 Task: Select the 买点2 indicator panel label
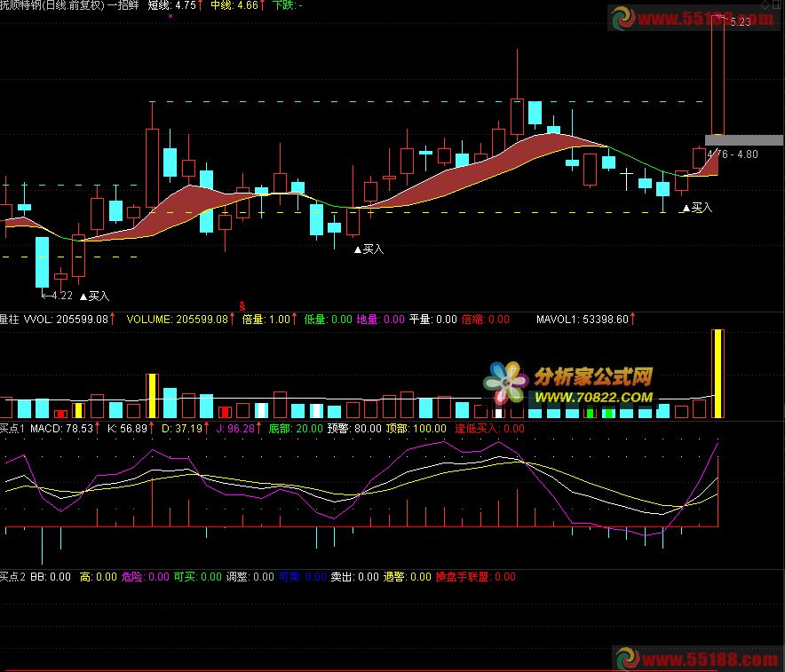coord(12,577)
